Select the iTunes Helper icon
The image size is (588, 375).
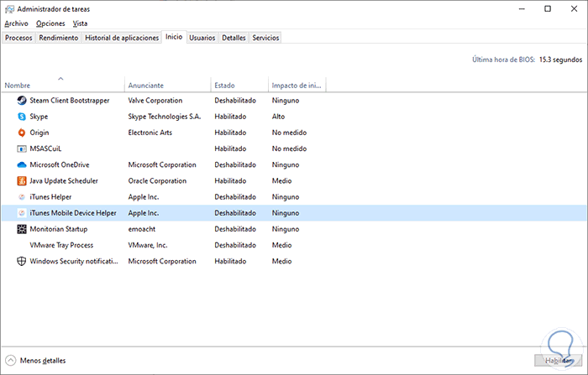pos(22,197)
